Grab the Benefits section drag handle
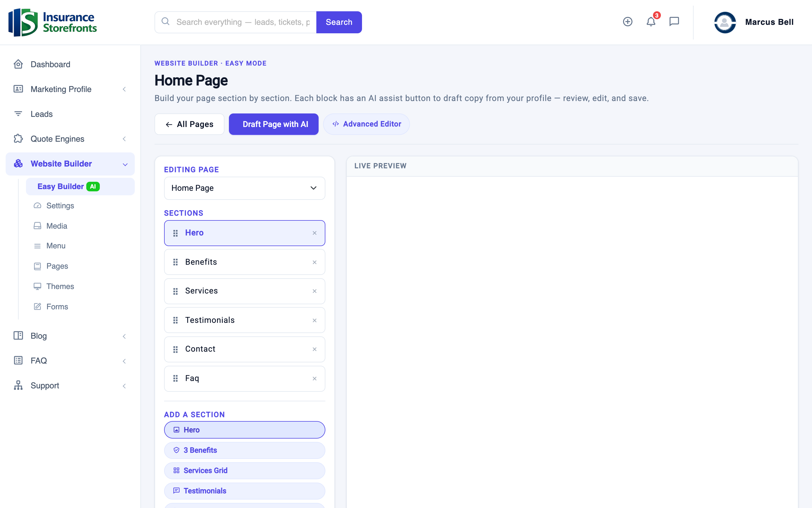 [x=175, y=262]
